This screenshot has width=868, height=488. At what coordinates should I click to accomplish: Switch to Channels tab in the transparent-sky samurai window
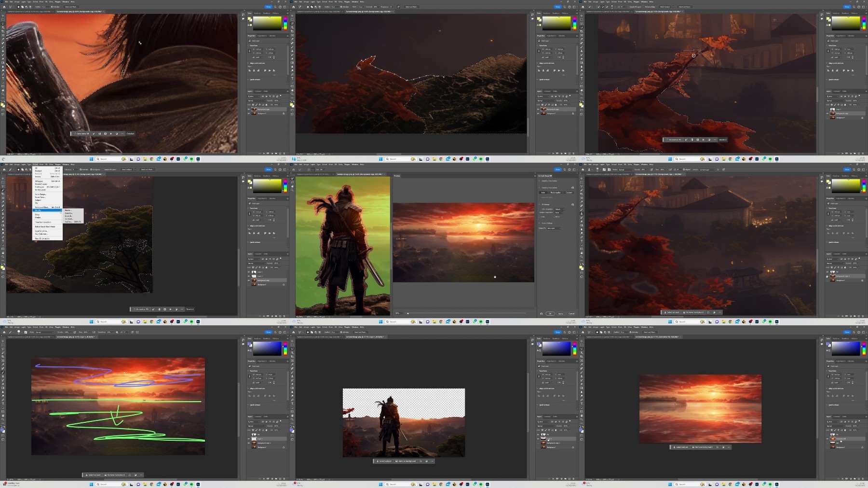[547, 417]
